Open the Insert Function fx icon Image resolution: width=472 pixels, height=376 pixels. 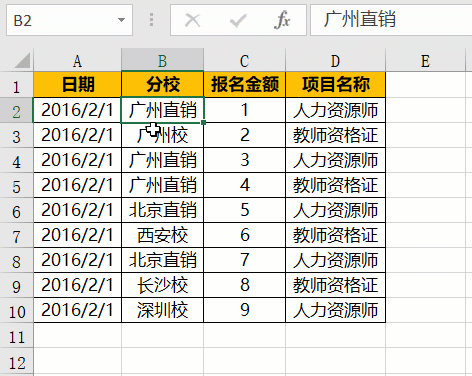click(282, 20)
